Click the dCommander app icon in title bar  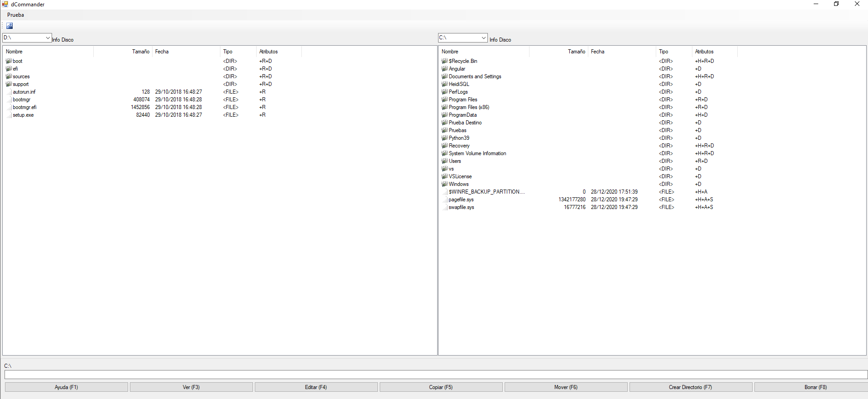pyautogui.click(x=5, y=4)
